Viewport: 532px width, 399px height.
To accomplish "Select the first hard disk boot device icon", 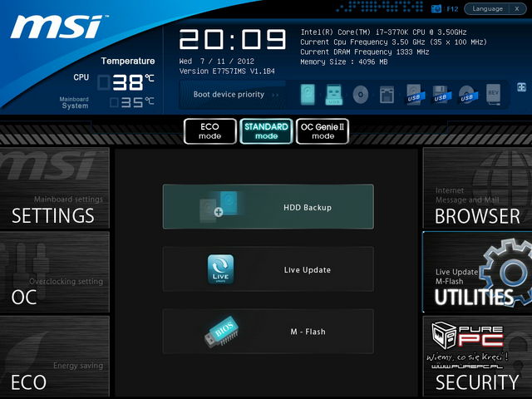I will 308,94.
